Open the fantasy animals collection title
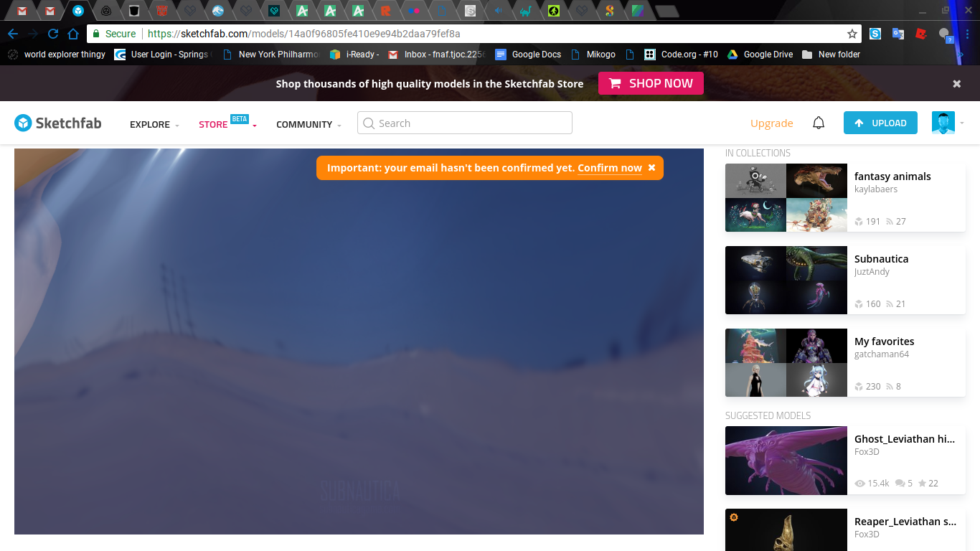The width and height of the screenshot is (980, 551). (x=892, y=176)
